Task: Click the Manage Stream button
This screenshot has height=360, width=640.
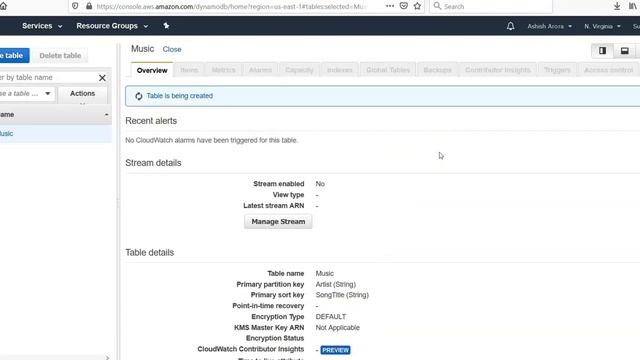Action: 278,222
